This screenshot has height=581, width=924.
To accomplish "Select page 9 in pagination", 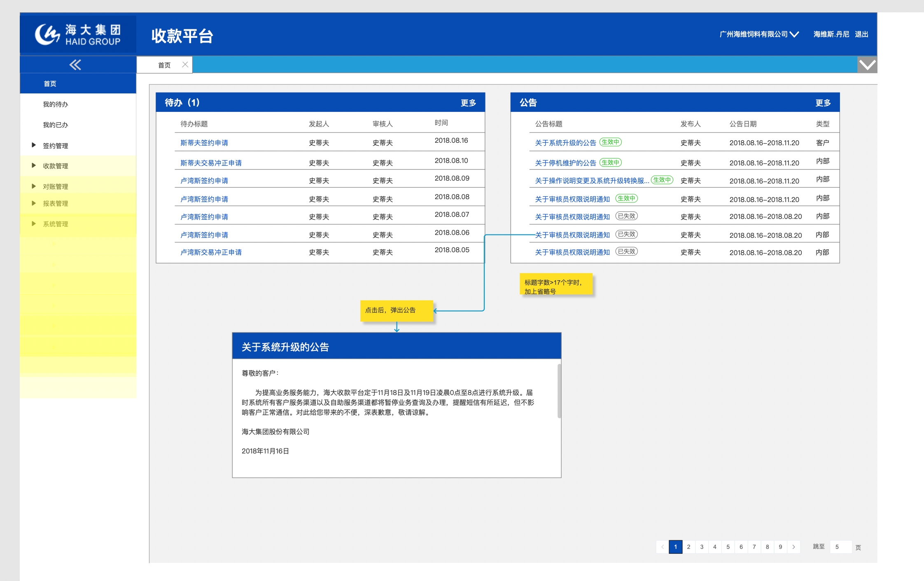I will click(x=780, y=547).
